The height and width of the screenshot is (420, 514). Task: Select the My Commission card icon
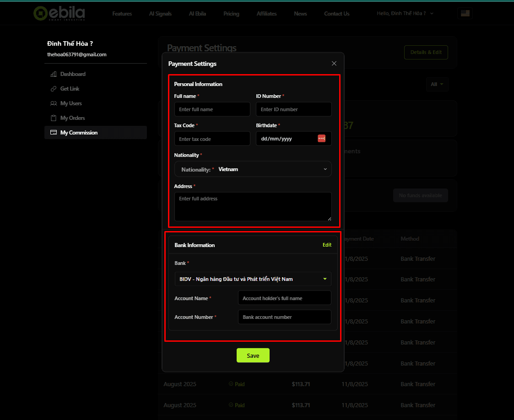click(54, 132)
